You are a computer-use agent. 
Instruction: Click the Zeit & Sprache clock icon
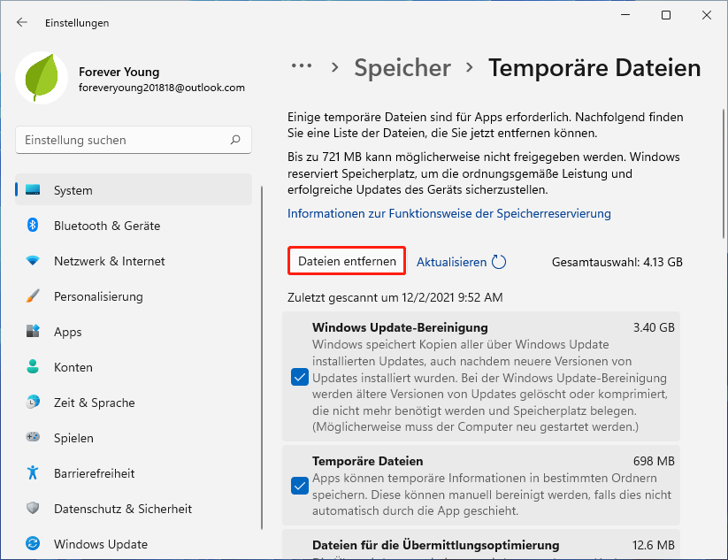(x=33, y=402)
